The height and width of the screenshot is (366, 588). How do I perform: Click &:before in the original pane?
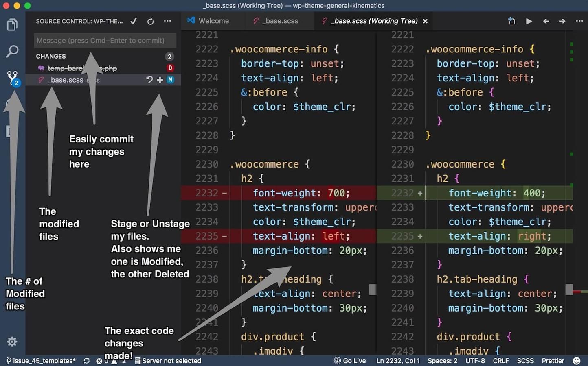264,92
